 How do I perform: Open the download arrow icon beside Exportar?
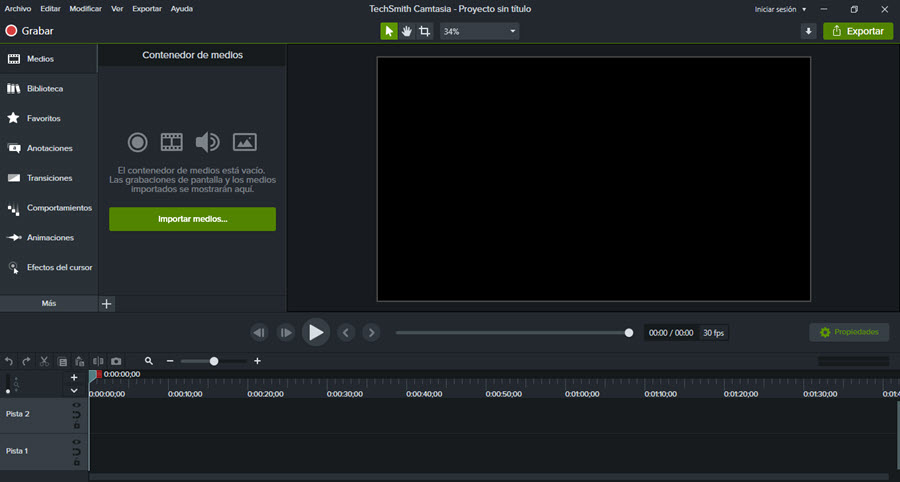pyautogui.click(x=808, y=31)
